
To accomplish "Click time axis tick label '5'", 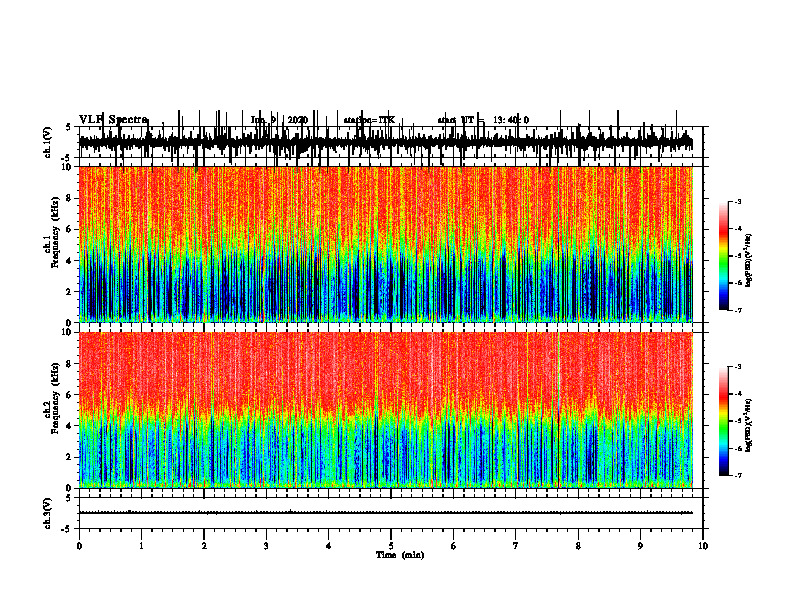I will coord(391,546).
